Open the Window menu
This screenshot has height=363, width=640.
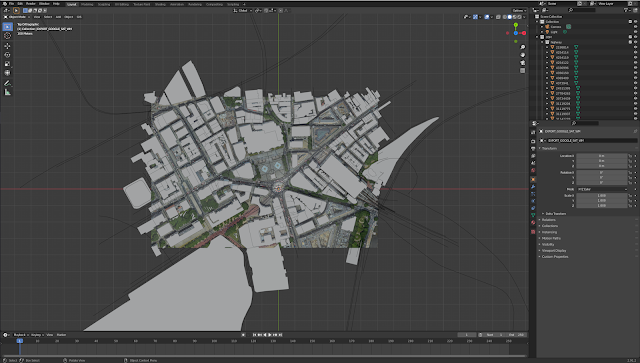point(44,4)
